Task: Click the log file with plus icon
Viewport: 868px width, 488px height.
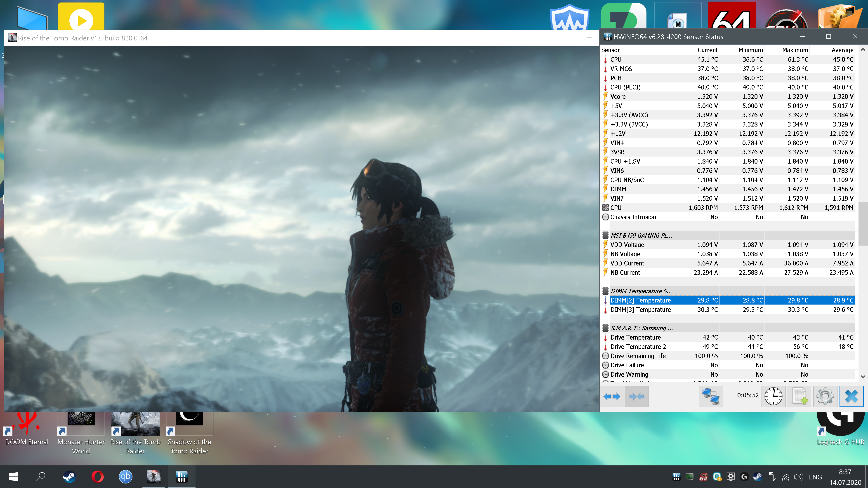Action: click(x=799, y=396)
